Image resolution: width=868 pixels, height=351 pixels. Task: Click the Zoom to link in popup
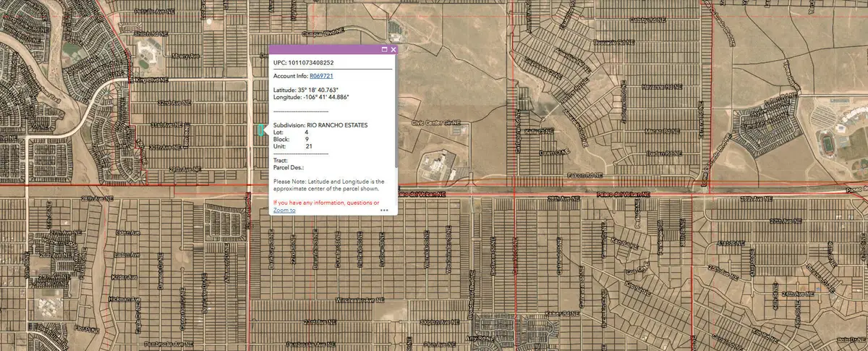click(284, 210)
